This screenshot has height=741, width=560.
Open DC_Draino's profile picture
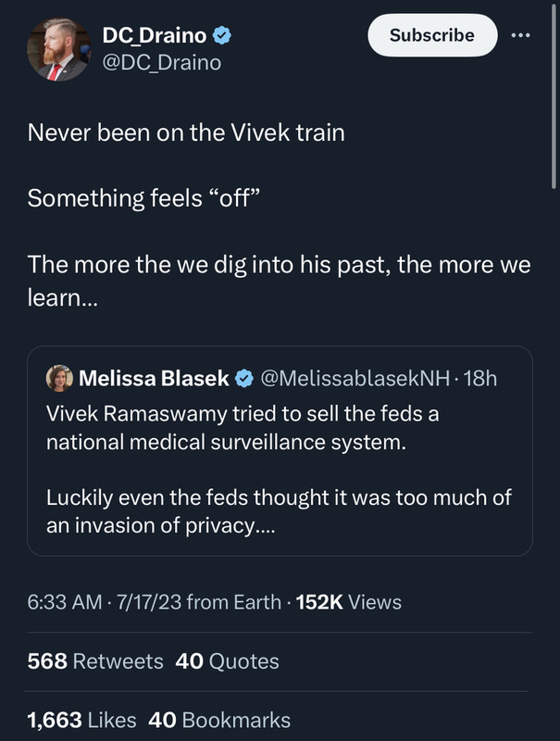coord(59,50)
